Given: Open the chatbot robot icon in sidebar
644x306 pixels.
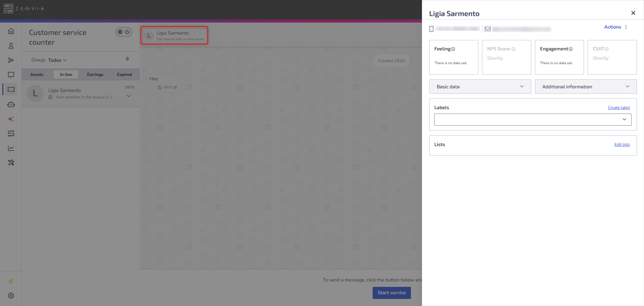Looking at the screenshot, I should click(11, 104).
